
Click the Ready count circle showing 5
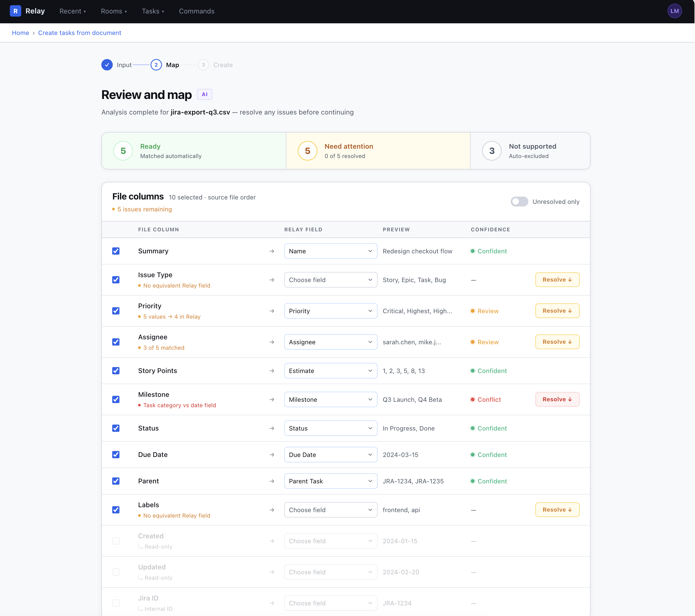point(123,151)
